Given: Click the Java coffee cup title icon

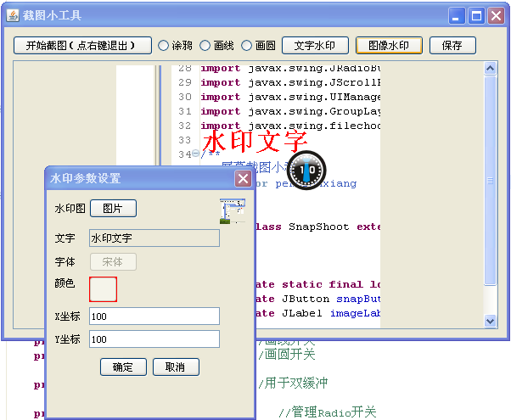Looking at the screenshot, I should (x=13, y=15).
